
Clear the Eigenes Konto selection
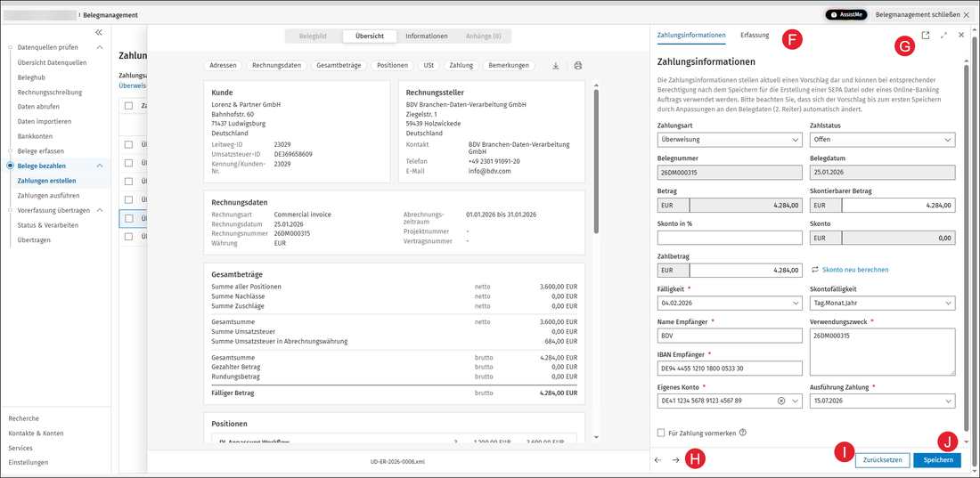coord(780,401)
